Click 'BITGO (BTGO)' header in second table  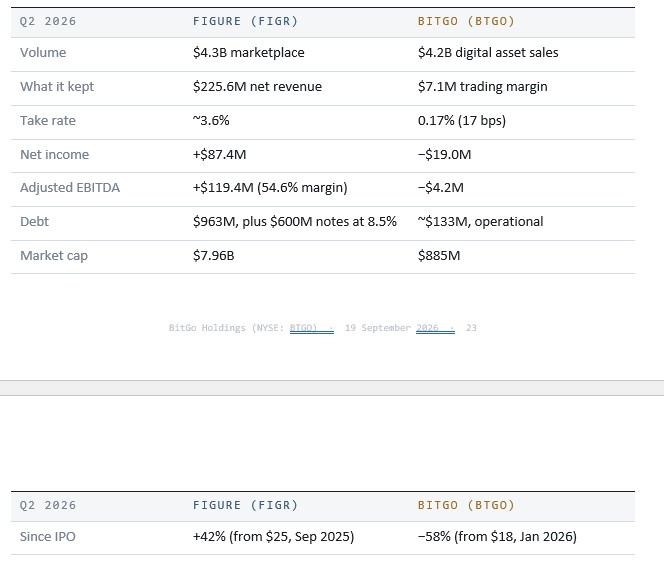(x=466, y=505)
